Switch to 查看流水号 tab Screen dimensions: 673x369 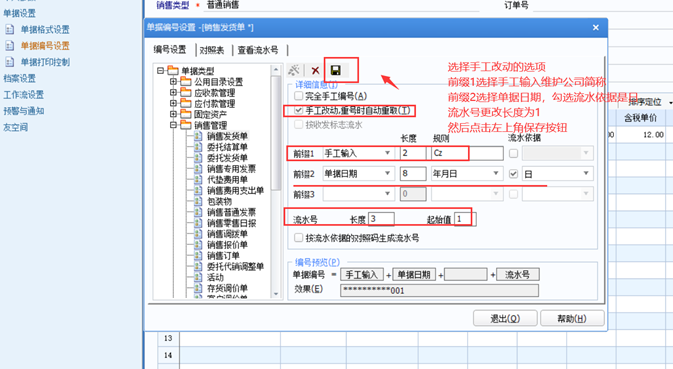coord(258,50)
